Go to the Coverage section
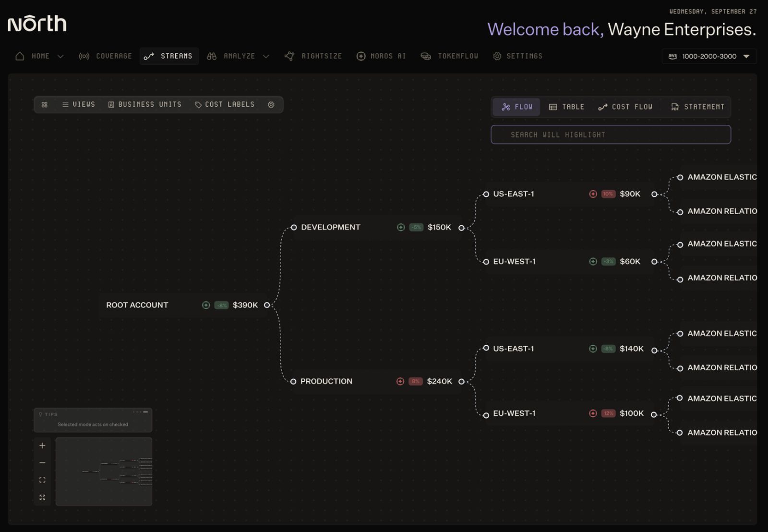The height and width of the screenshot is (532, 768). pyautogui.click(x=105, y=56)
